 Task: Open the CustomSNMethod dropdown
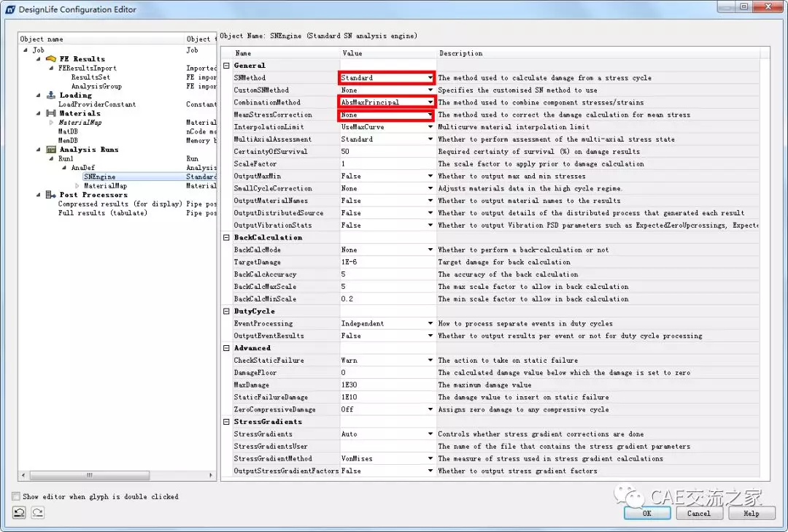coord(430,90)
